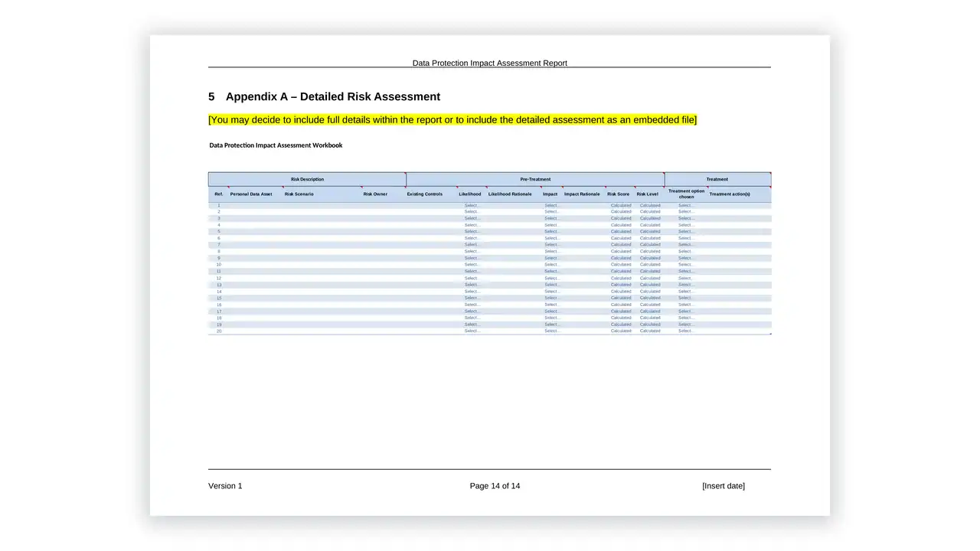Click the 'Risk Scenario' column header
Image resolution: width=980 pixels, height=551 pixels.
(299, 194)
